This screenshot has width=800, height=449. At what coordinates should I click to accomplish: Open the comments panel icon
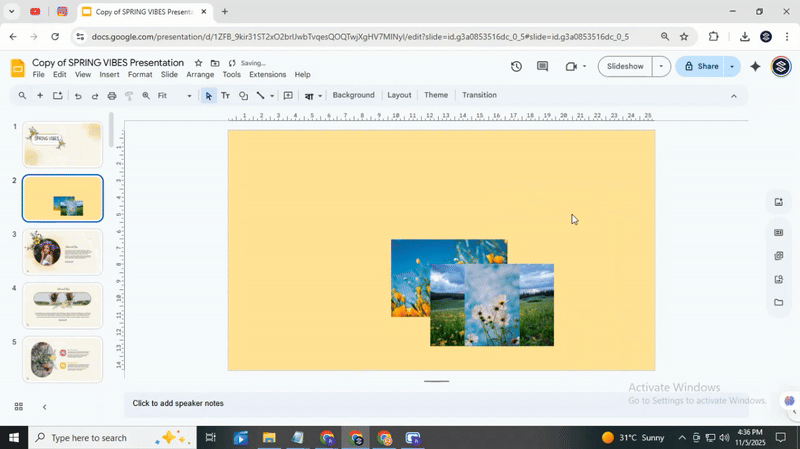click(543, 67)
